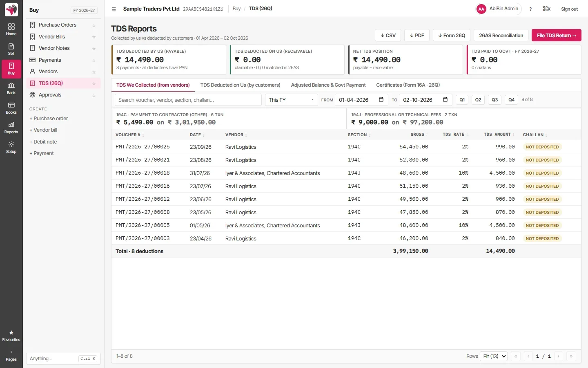Open the Home section in sidebar

(11, 29)
